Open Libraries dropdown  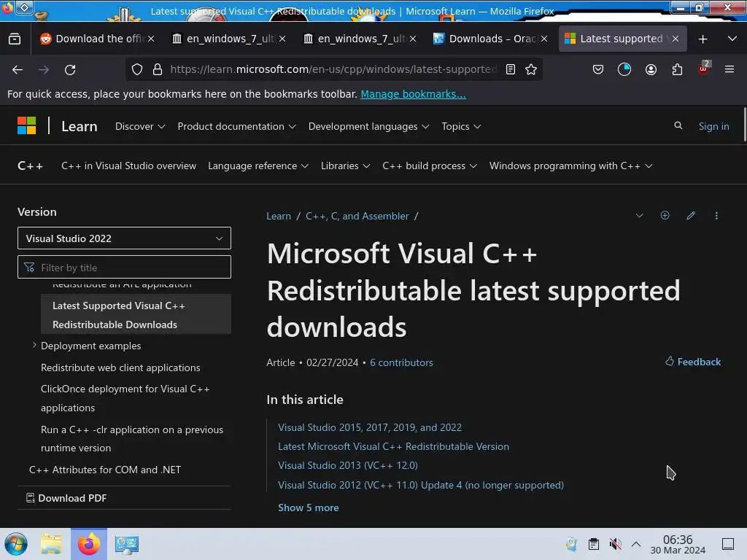click(345, 166)
